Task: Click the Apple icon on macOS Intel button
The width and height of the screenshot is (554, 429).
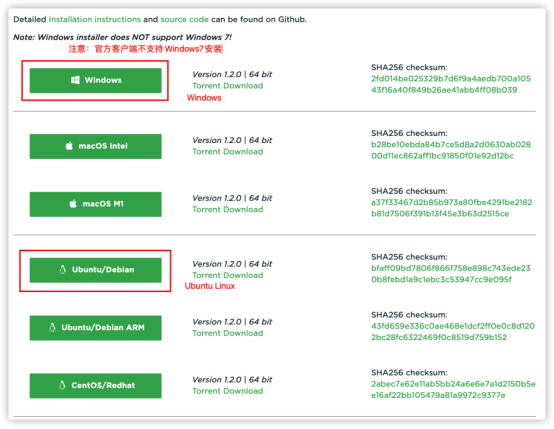Action: coord(69,146)
